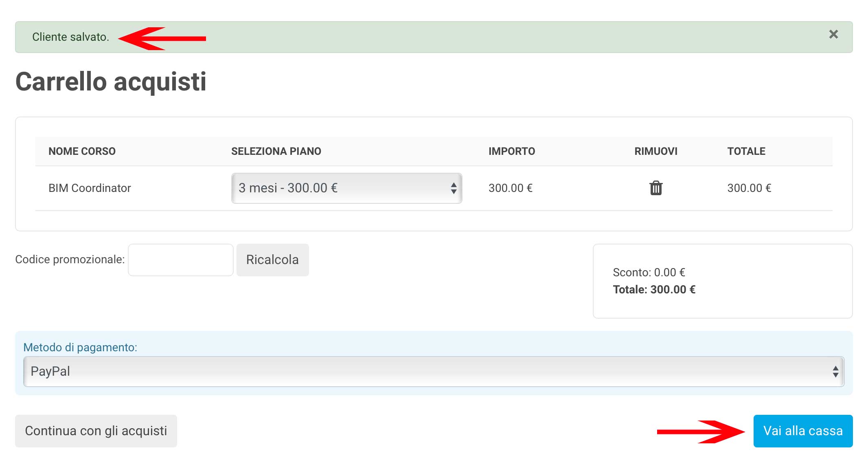Image resolution: width=868 pixels, height=458 pixels.
Task: Click the 'Metodo di pagamento:' label
Action: pos(80,348)
